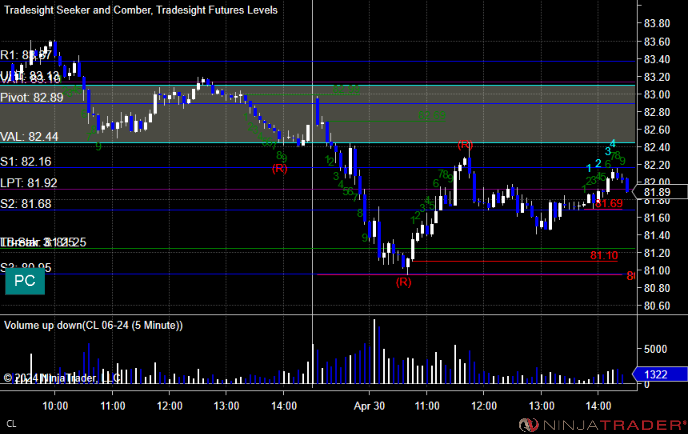Screen dimensions: 688x434
Task: Click 80.80 on the price axis
Action: 657,288
